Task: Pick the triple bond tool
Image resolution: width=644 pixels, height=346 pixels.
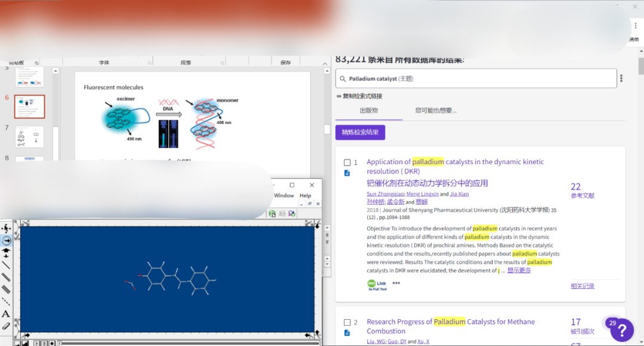Action: 6,289
